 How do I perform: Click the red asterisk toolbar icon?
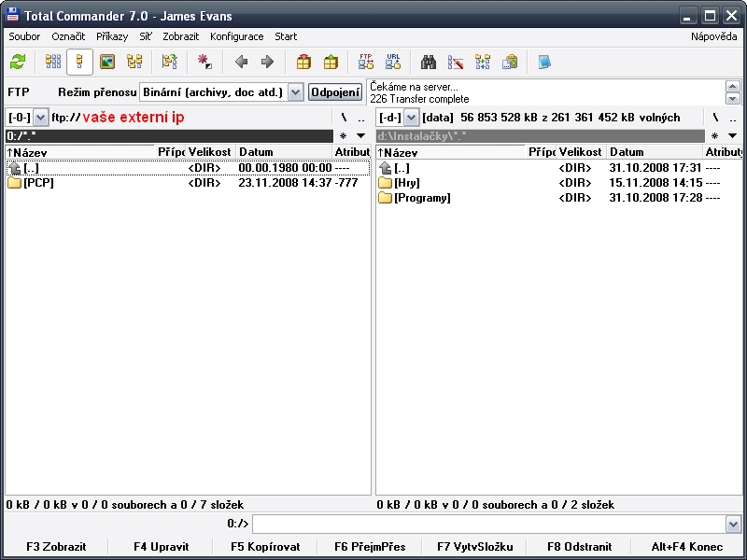pyautogui.click(x=204, y=62)
